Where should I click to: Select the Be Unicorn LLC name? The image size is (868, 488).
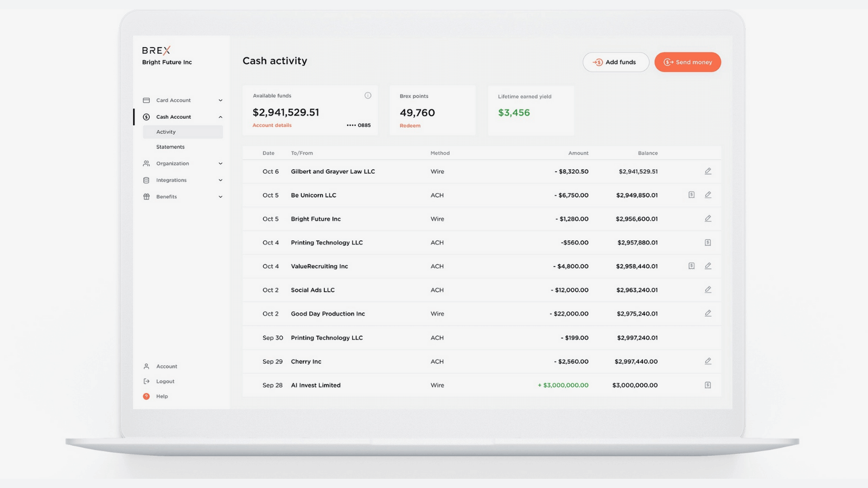click(x=314, y=195)
